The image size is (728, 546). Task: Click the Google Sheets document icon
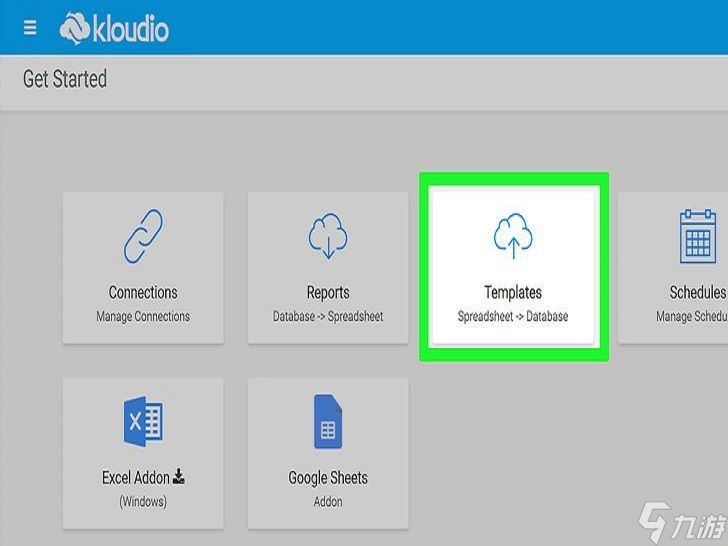(328, 422)
